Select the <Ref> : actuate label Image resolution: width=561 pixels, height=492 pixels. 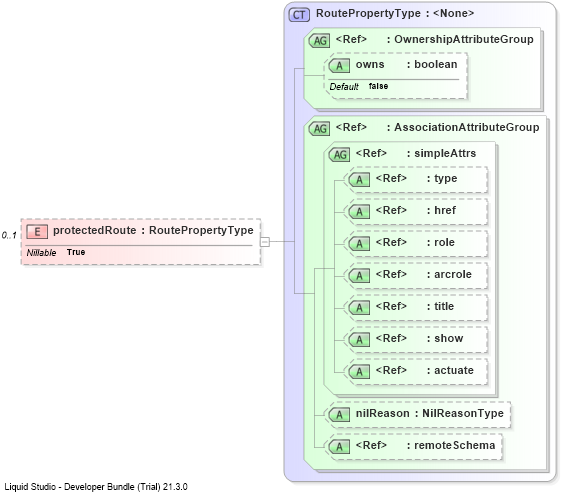[x=425, y=370]
